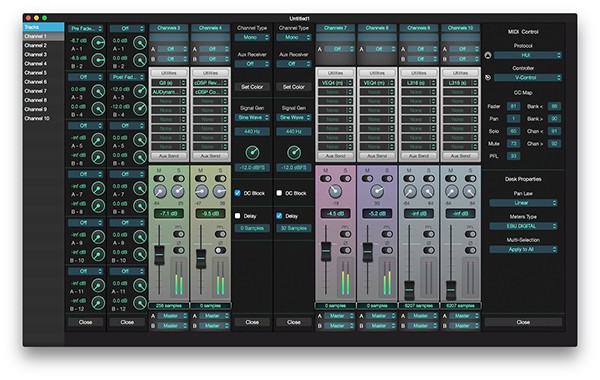Open the Protocol dropdown set to HUI
The width and height of the screenshot is (600, 380).
528,55
